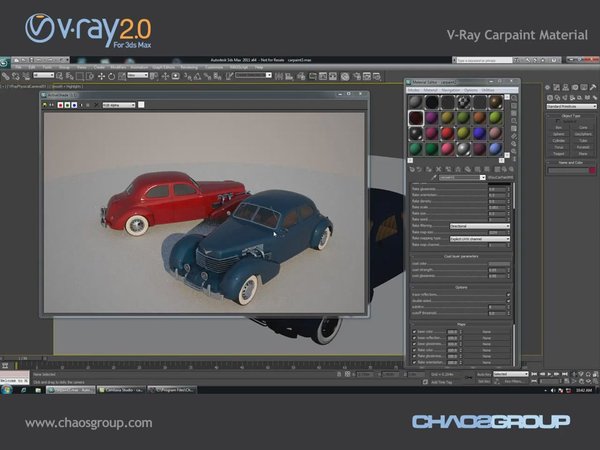The width and height of the screenshot is (600, 450).
Task: Open the flake filtering Directional dropdown
Action: click(x=479, y=226)
